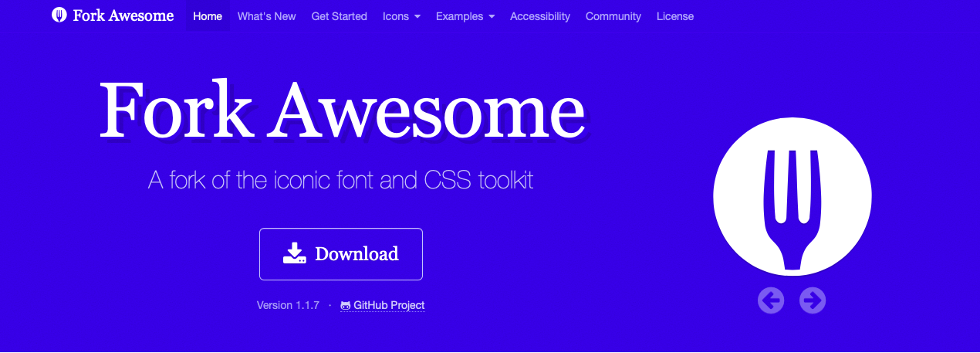Visit the Community page
The height and width of the screenshot is (353, 980).
pos(613,16)
